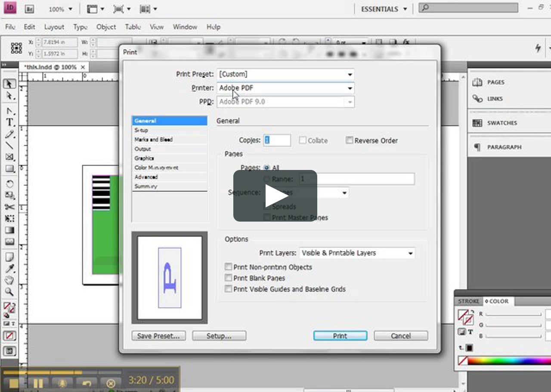551x392 pixels.
Task: Select Output in the Print dialog list
Action: pos(169,149)
